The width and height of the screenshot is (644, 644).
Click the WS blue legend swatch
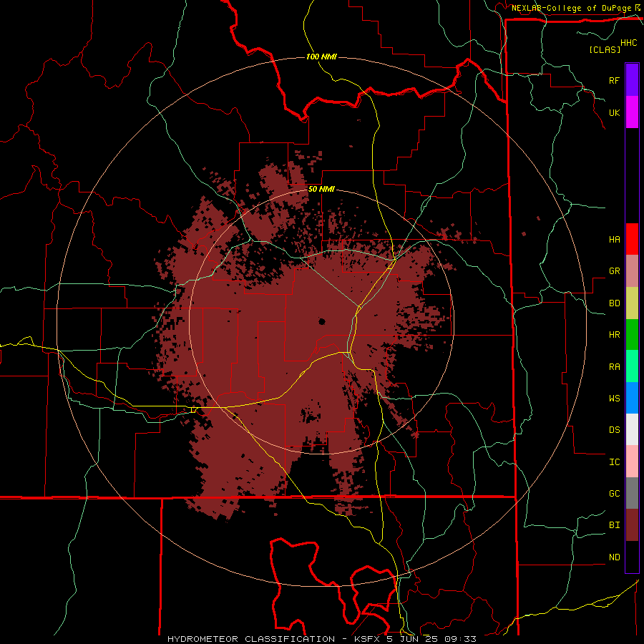point(632,398)
